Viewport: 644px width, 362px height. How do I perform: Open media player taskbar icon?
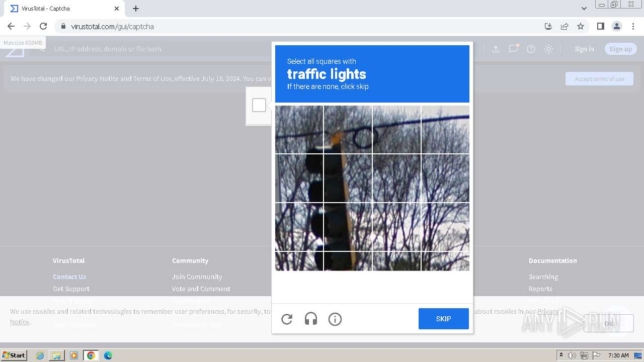[74, 355]
